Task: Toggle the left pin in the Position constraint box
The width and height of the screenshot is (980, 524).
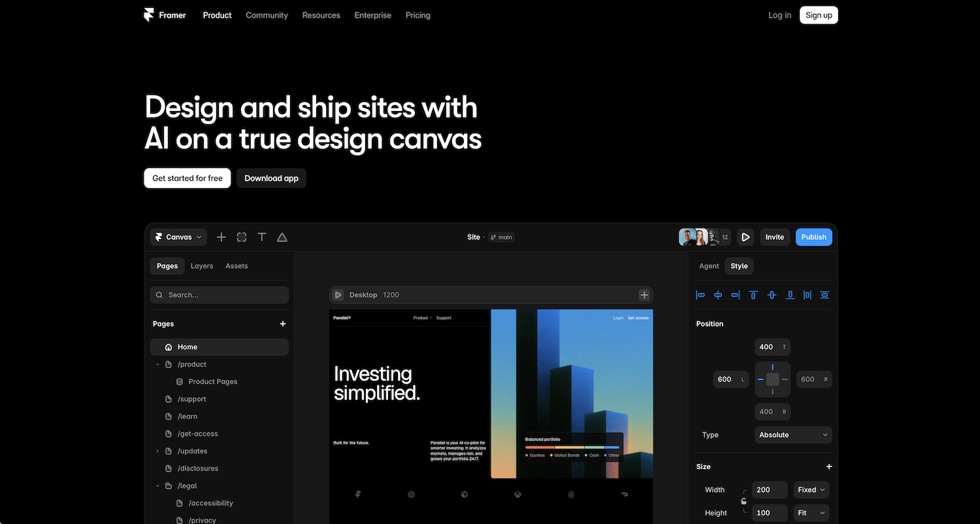Action: click(x=760, y=379)
